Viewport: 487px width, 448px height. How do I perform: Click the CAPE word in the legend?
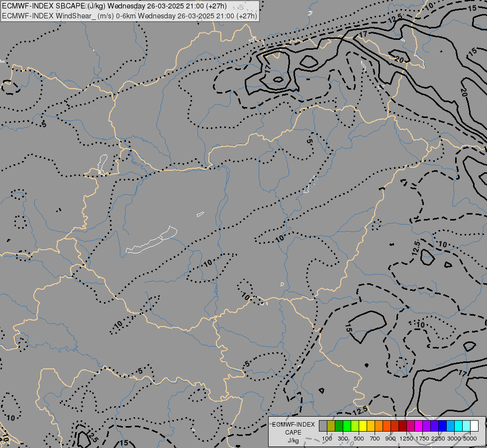pos(293,433)
